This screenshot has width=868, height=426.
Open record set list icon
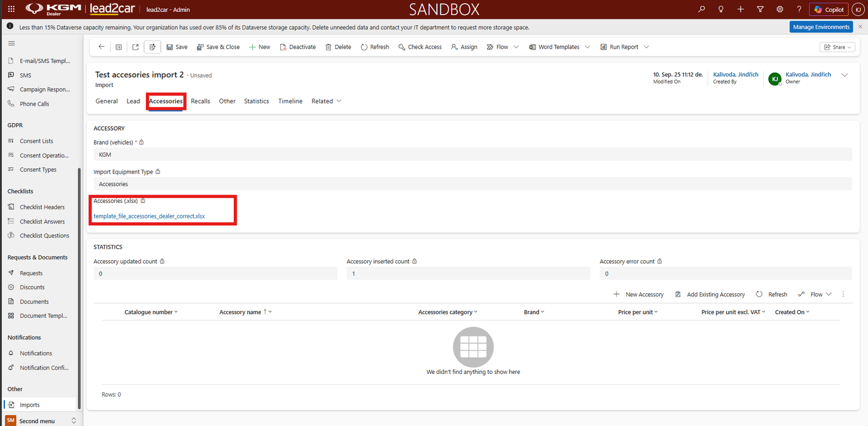(x=118, y=47)
